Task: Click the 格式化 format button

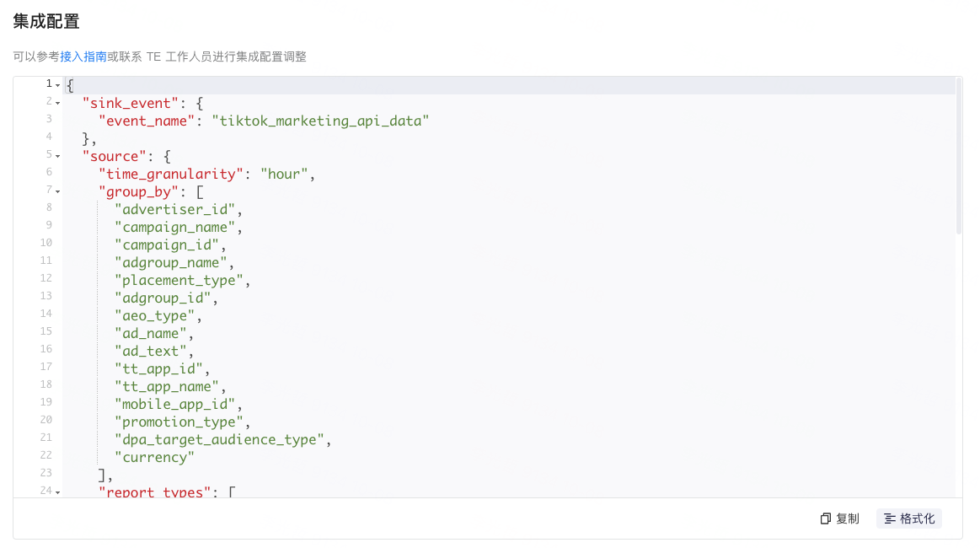Action: [909, 518]
